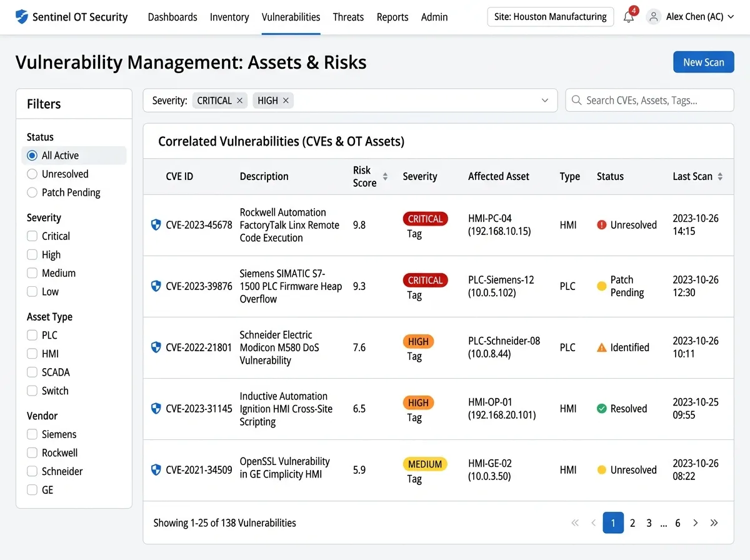Jump to page 6 of the results
The height and width of the screenshot is (560, 750).
pos(677,523)
